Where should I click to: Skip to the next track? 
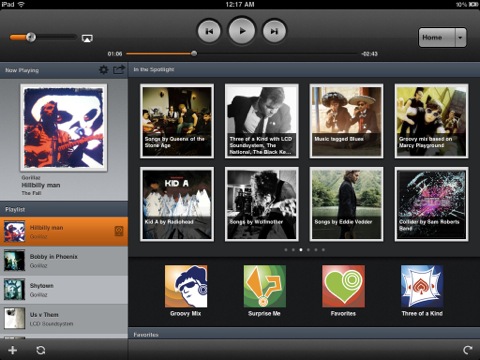click(274, 31)
